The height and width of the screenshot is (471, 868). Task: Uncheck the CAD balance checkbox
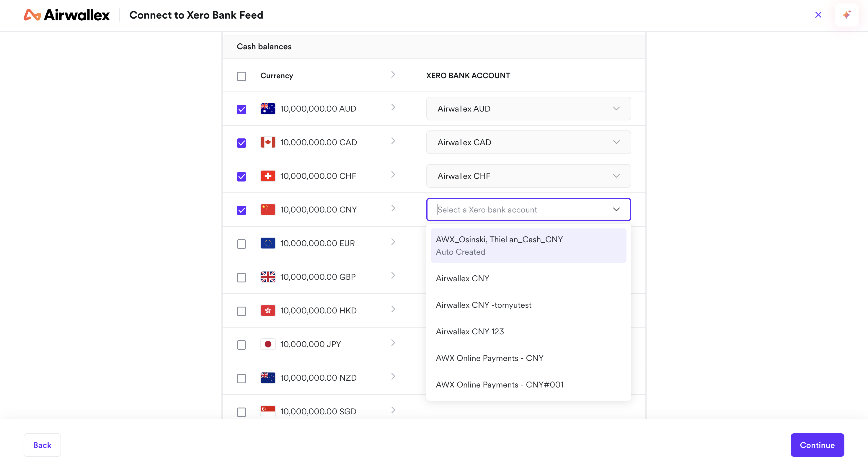coord(242,143)
